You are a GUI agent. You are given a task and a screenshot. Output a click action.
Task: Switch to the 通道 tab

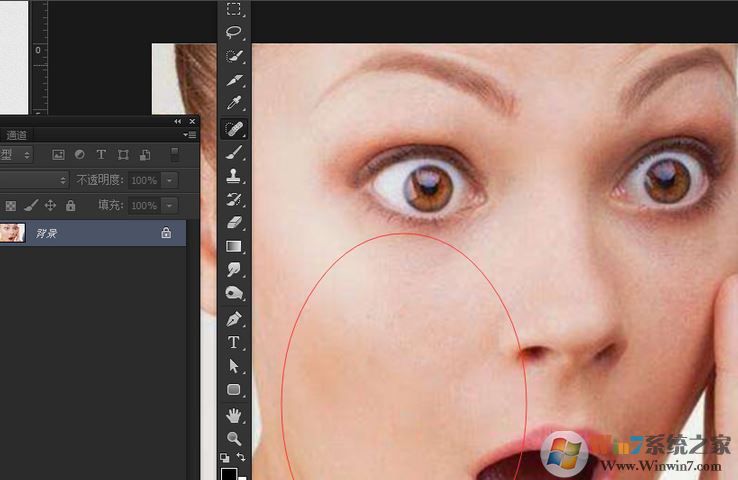coord(16,134)
